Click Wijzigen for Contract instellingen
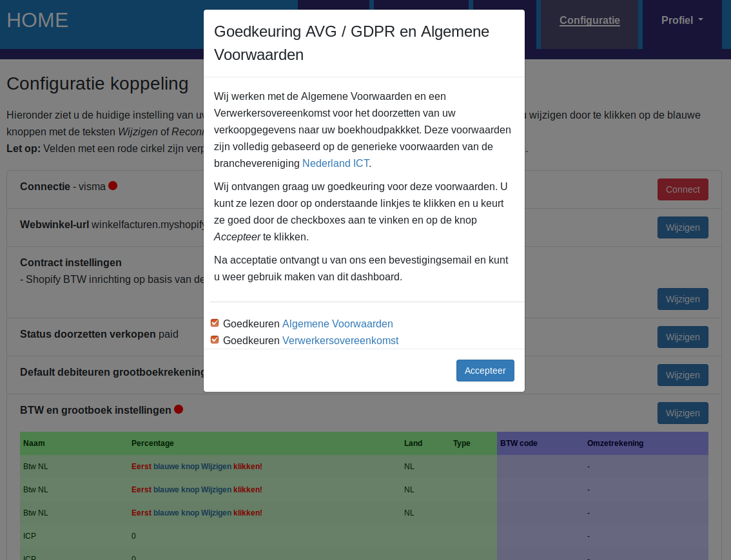The height and width of the screenshot is (560, 731). 682,299
